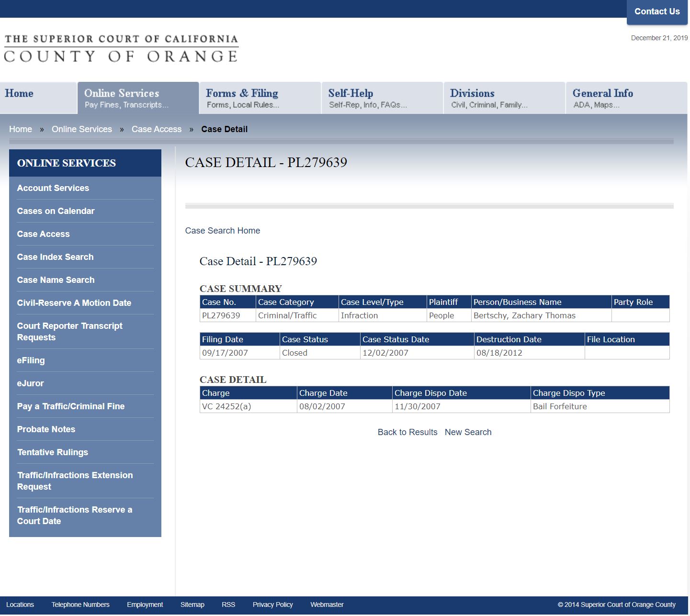Click the Back to Results link
This screenshot has height=616, width=690.
(x=407, y=432)
